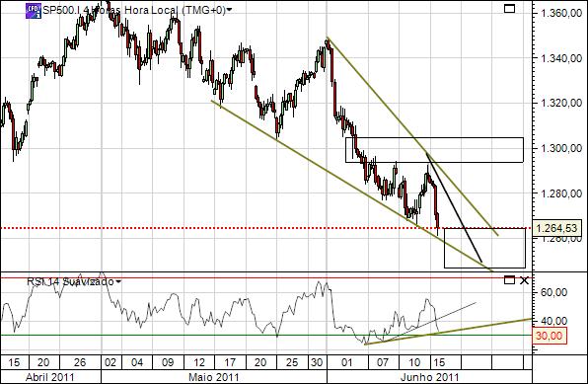Image resolution: width=588 pixels, height=384 pixels.
Task: Open the RSI 14 Suavizado indicator dropdown
Action: [x=118, y=281]
